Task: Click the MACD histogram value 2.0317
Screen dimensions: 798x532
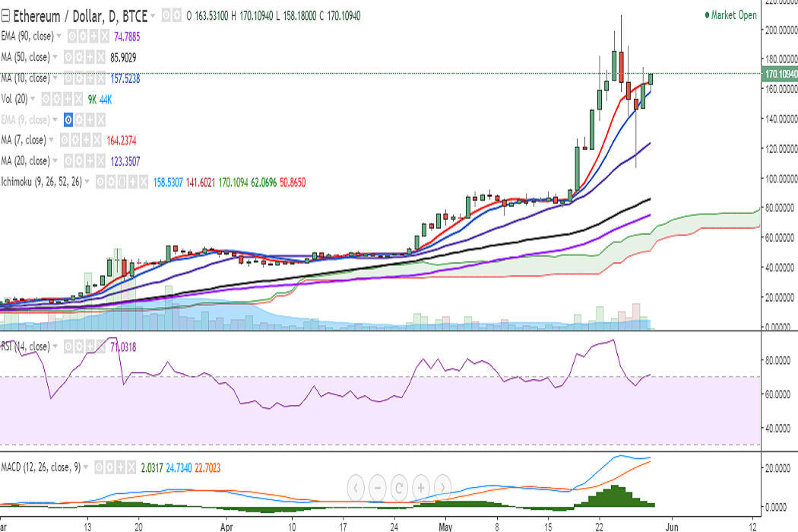Action: tap(152, 467)
